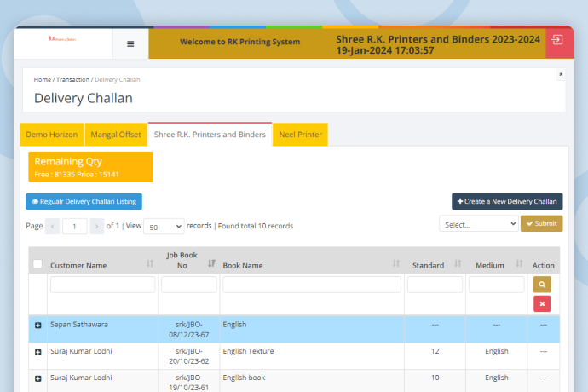Switch to the Mangal Offset tab

pos(116,135)
